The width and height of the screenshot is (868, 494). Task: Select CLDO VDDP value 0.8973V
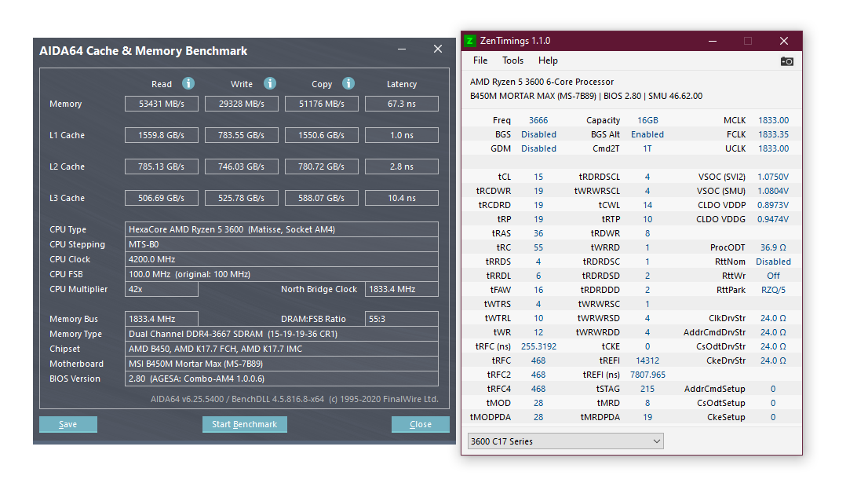point(773,205)
